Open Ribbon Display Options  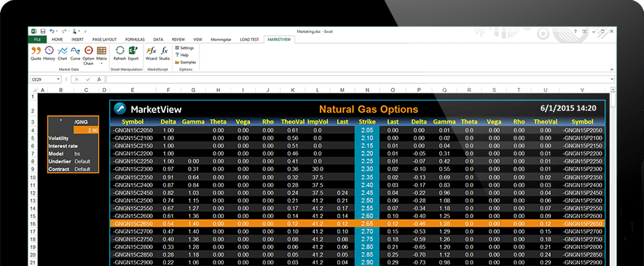(x=584, y=31)
